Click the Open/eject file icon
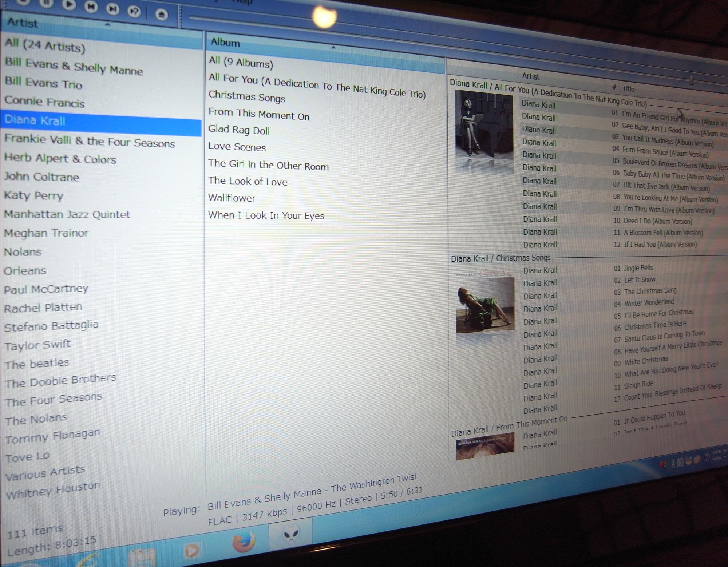The width and height of the screenshot is (728, 567). pyautogui.click(x=161, y=14)
